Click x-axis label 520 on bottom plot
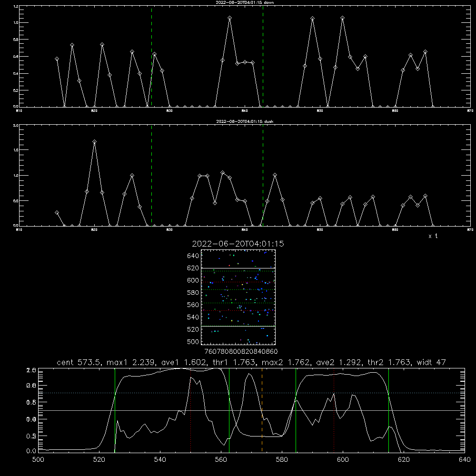This screenshot has width=476, height=476. tap(99, 460)
